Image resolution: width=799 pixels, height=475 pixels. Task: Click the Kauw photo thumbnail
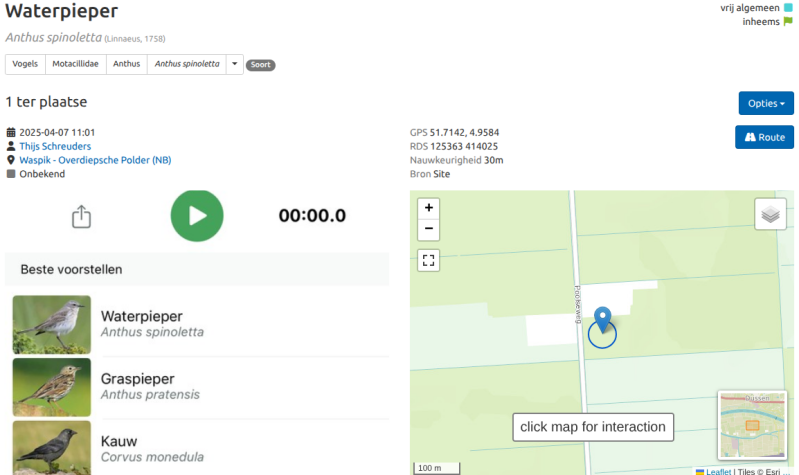point(52,447)
